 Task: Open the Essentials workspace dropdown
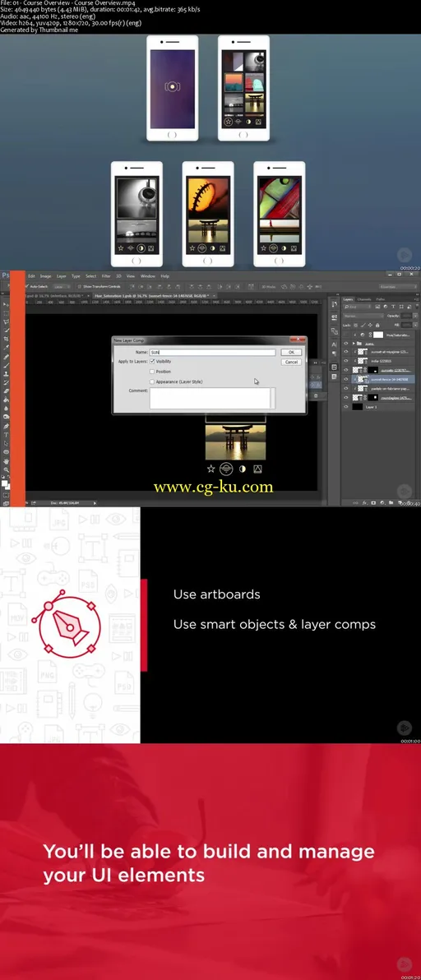pyautogui.click(x=399, y=286)
